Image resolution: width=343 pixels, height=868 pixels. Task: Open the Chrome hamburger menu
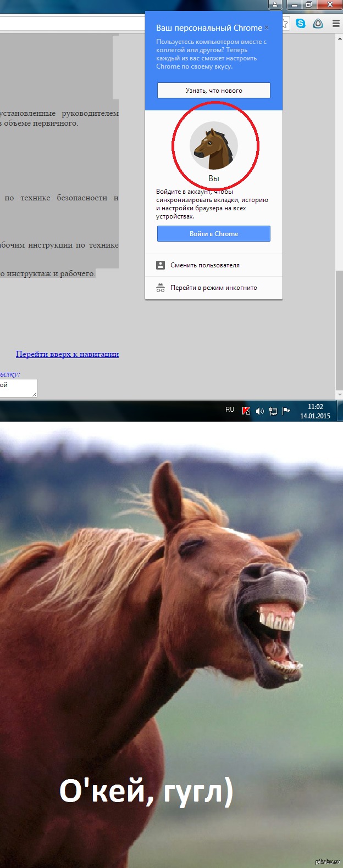[x=336, y=23]
